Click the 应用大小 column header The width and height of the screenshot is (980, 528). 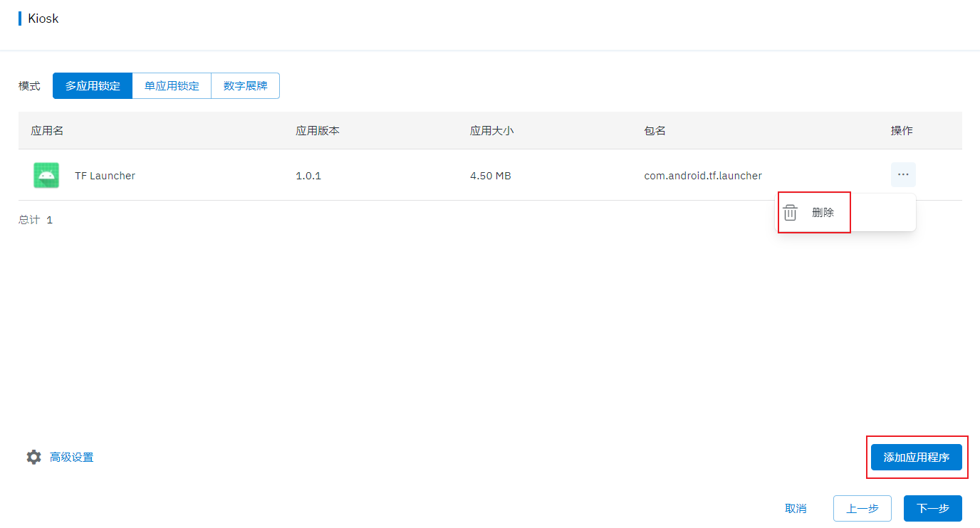[492, 131]
